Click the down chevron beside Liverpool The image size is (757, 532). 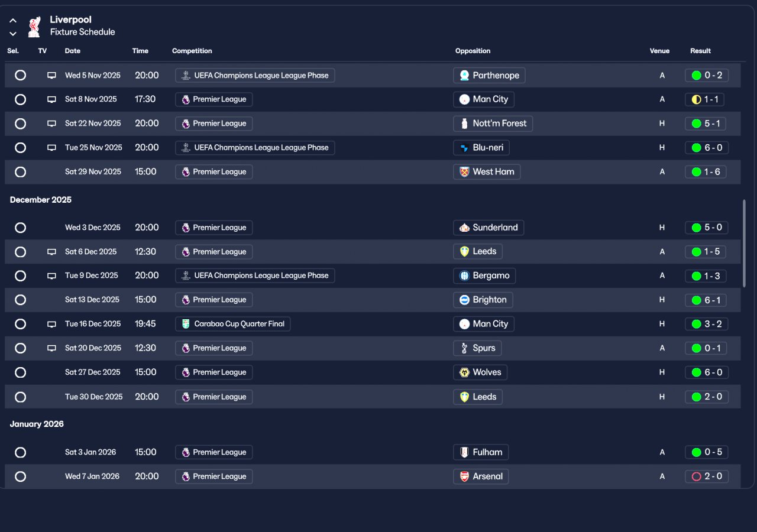(x=13, y=34)
